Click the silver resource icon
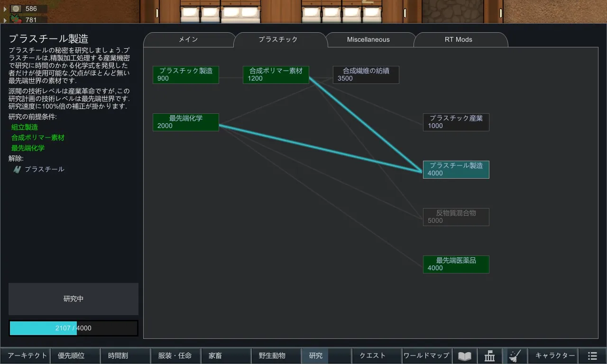607x364 pixels. [x=16, y=9]
